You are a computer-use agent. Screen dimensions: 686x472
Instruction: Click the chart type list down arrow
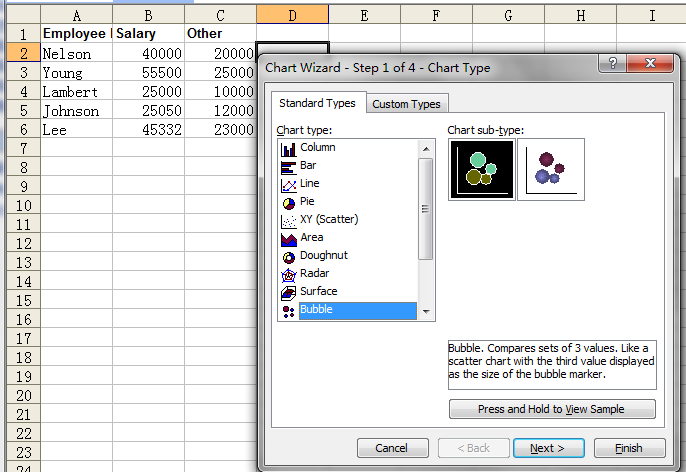point(426,311)
